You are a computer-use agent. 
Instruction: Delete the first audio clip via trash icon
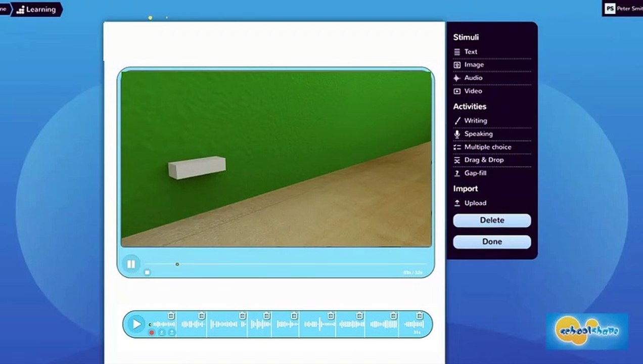pyautogui.click(x=171, y=316)
